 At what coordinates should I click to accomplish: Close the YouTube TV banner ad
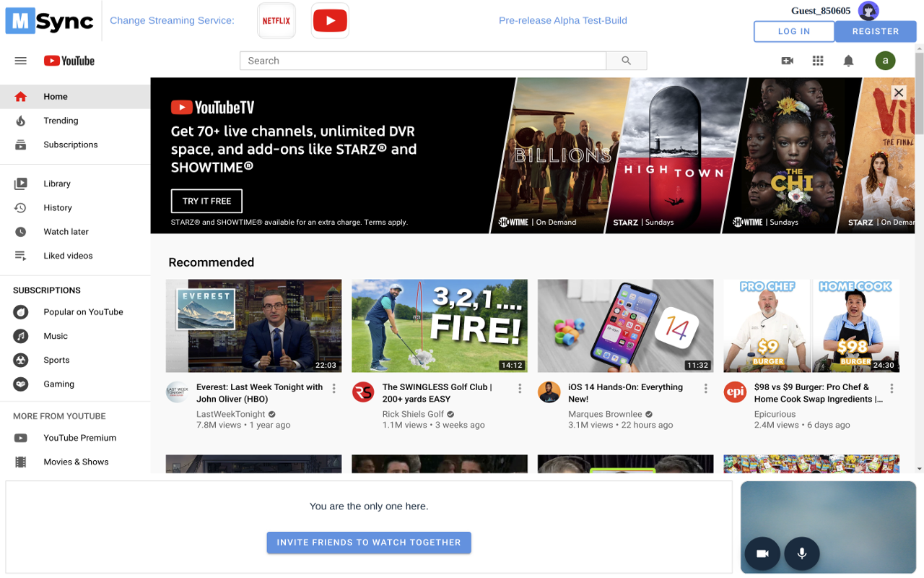pyautogui.click(x=899, y=92)
